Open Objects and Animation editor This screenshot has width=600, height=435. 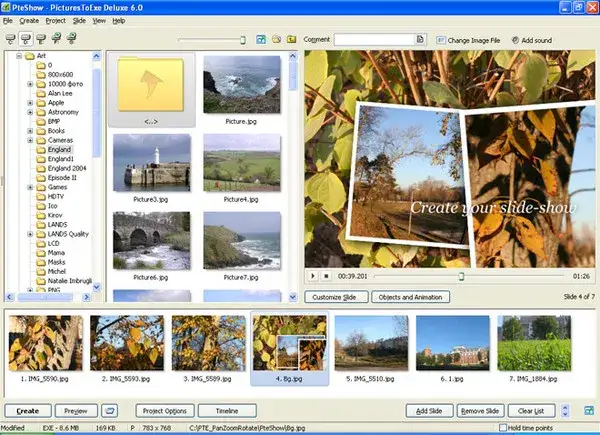[x=412, y=297]
